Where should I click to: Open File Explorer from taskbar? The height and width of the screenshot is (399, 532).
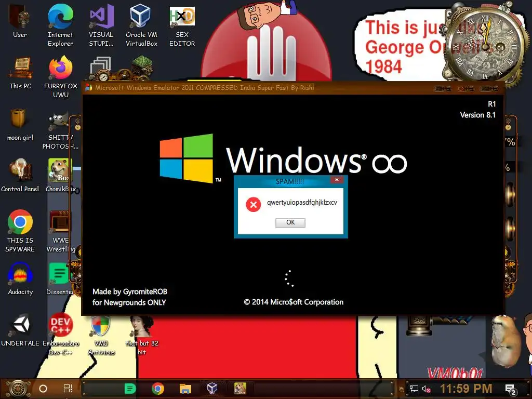pyautogui.click(x=185, y=389)
